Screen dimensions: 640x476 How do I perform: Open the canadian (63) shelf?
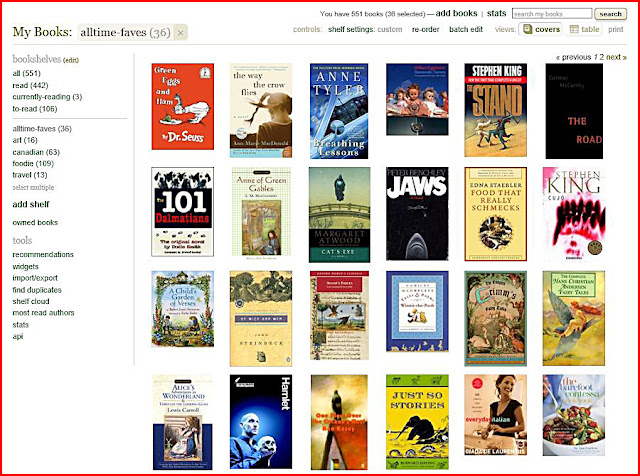[36, 152]
